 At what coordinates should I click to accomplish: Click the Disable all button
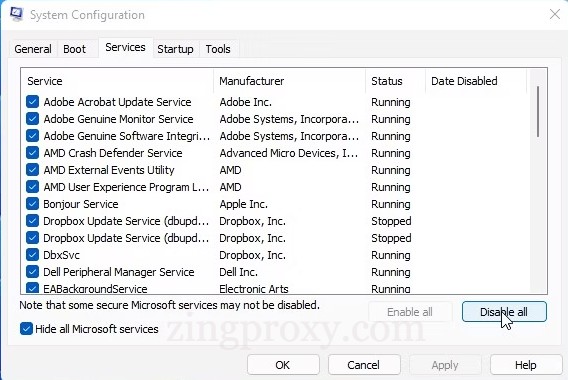pos(504,312)
